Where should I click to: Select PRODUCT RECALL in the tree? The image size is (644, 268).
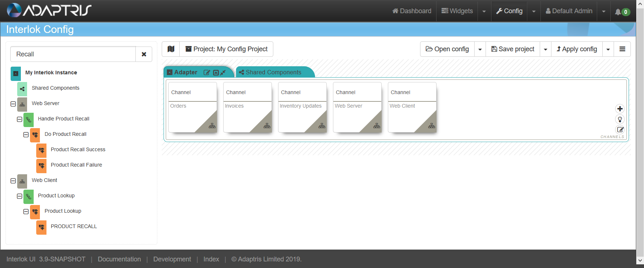[74, 226]
